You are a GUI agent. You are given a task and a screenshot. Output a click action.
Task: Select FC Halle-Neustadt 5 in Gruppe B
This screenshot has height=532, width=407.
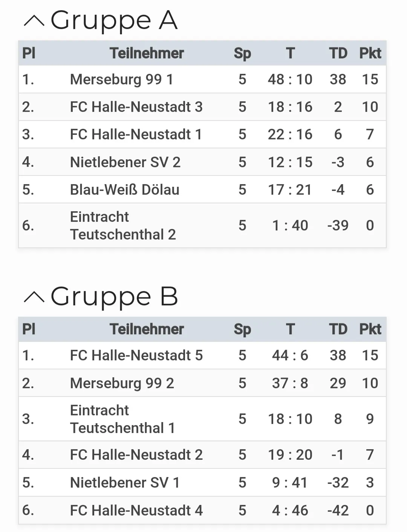(x=202, y=355)
